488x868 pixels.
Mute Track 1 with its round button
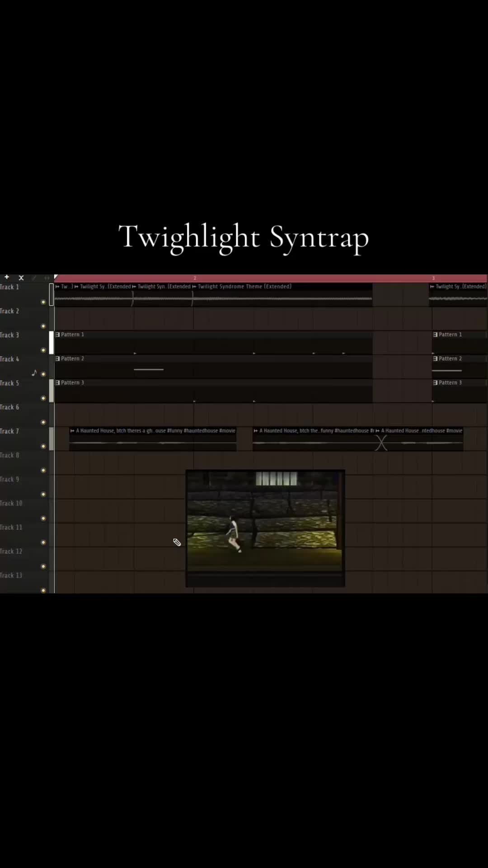[x=43, y=302]
